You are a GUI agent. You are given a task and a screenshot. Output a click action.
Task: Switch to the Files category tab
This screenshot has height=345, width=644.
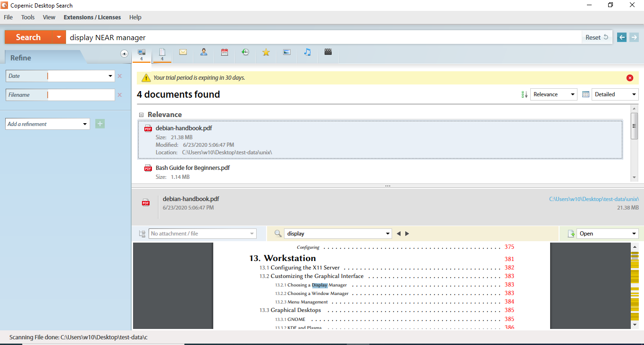(162, 54)
